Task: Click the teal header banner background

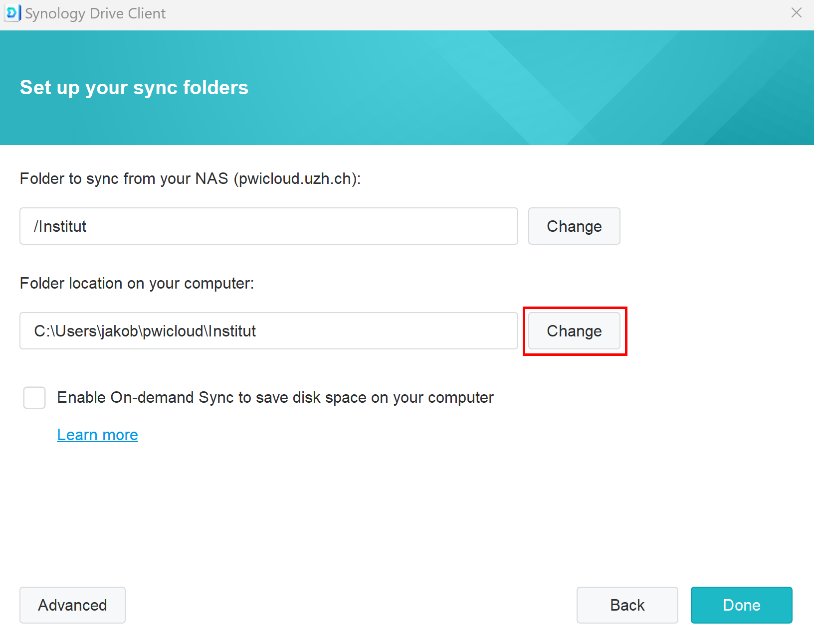Action: pyautogui.click(x=499, y=88)
